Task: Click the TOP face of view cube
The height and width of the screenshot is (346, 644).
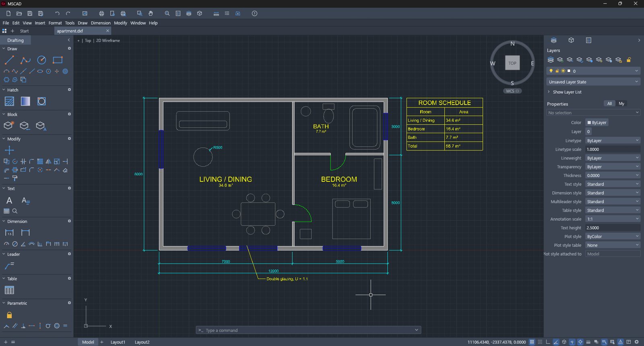Action: 512,63
